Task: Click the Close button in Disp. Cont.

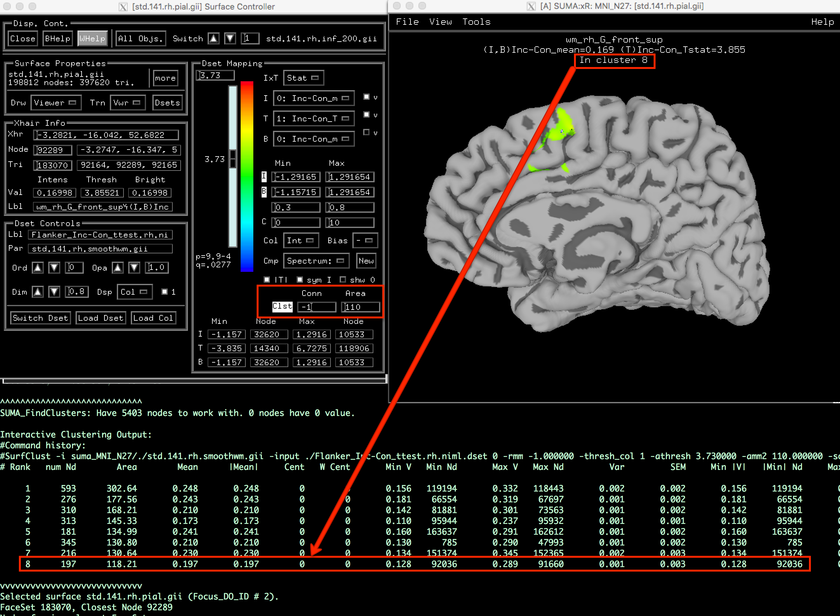Action: pos(23,38)
